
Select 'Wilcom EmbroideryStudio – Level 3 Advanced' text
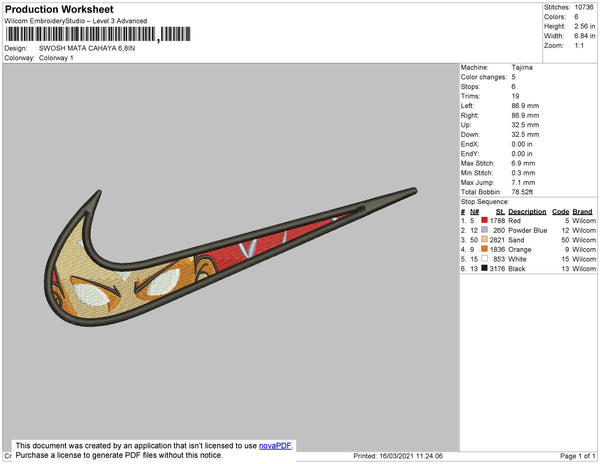(x=76, y=21)
